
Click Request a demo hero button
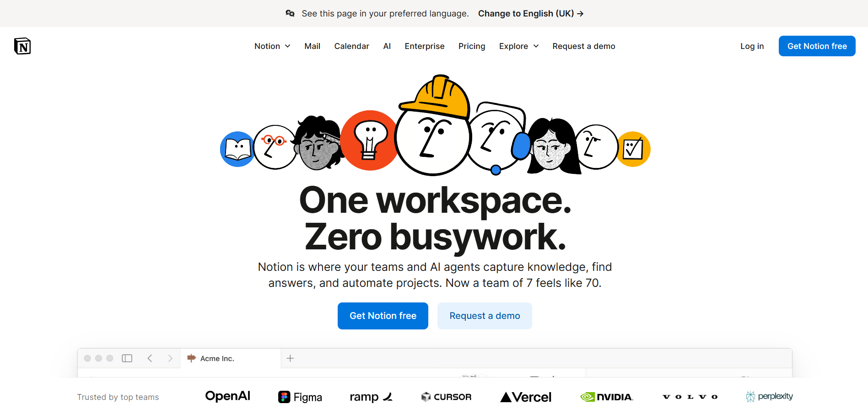(485, 316)
